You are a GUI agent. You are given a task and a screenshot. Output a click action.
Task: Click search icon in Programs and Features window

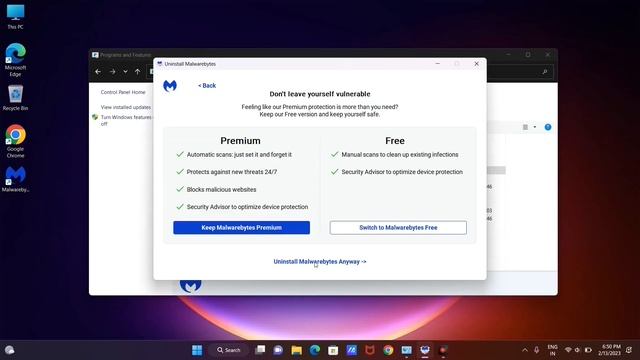(x=544, y=72)
